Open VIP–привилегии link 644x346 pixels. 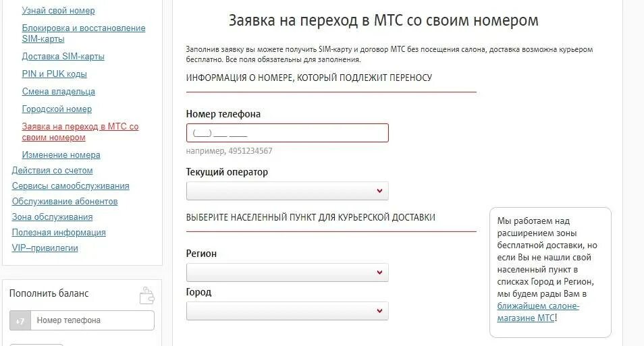tap(45, 248)
